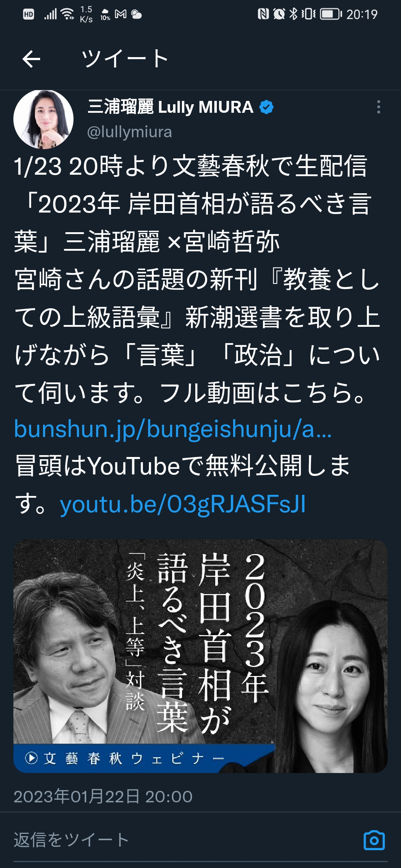Image resolution: width=401 pixels, height=868 pixels.
Task: Tap the back arrow icon
Action: (x=31, y=59)
